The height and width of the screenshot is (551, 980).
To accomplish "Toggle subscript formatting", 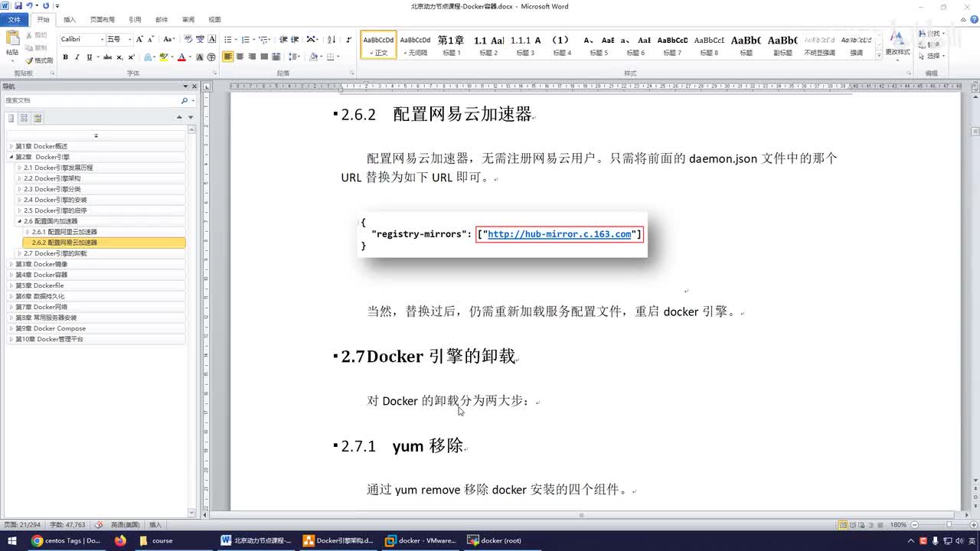I will point(120,57).
